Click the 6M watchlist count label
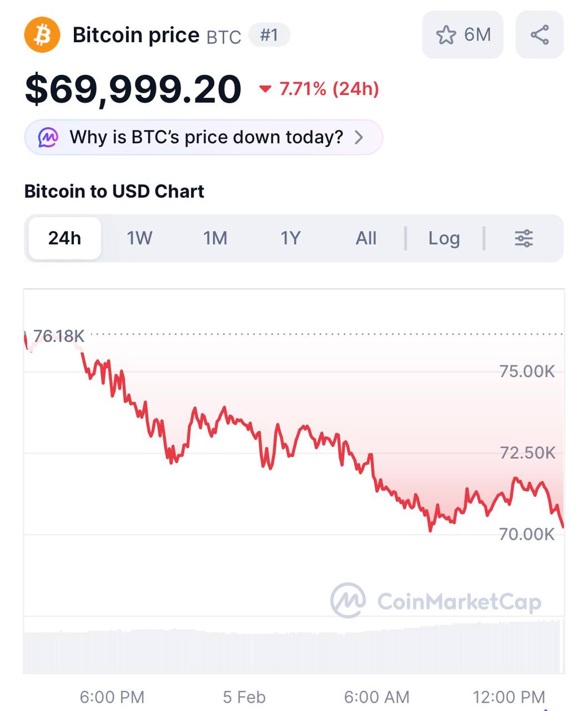588x711 pixels. (478, 35)
